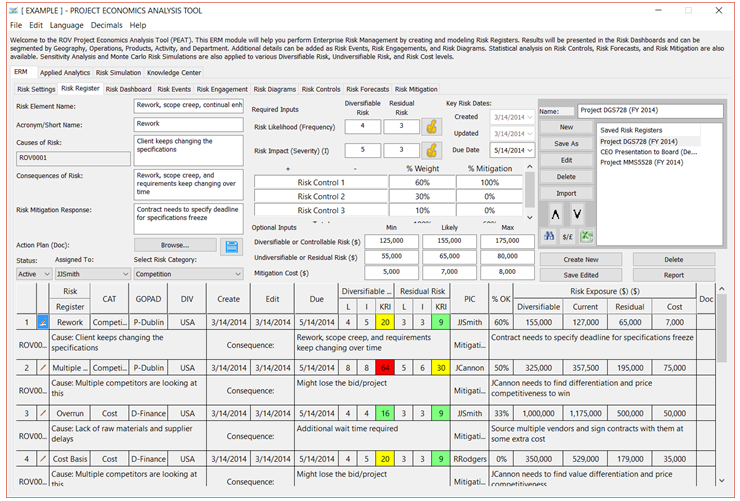Click the edit pencil icon on row 2 Multiple

point(42,367)
